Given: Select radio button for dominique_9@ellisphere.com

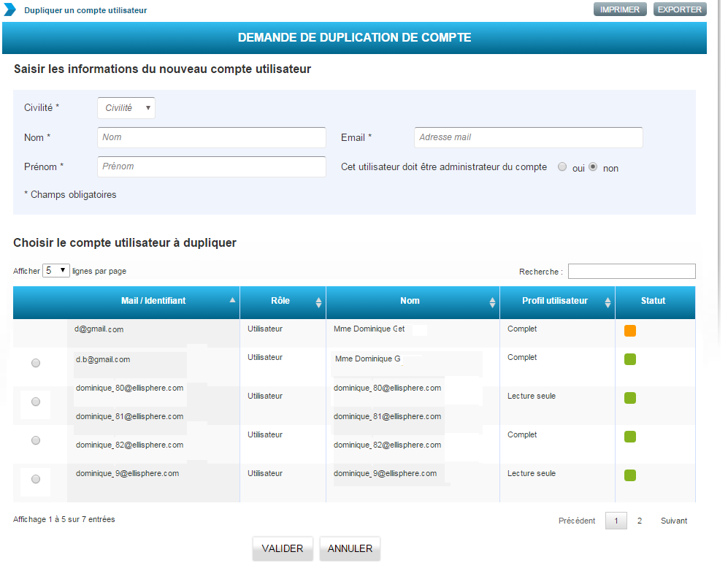Looking at the screenshot, I should [36, 479].
